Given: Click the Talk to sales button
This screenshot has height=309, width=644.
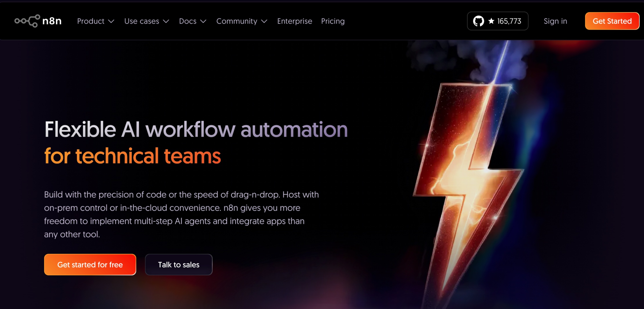Looking at the screenshot, I should tap(178, 264).
